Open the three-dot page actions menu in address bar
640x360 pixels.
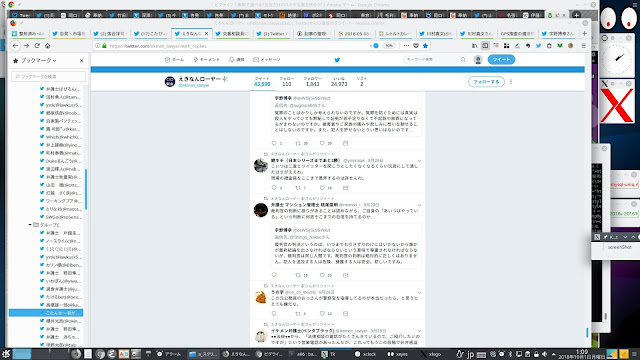[406, 46]
